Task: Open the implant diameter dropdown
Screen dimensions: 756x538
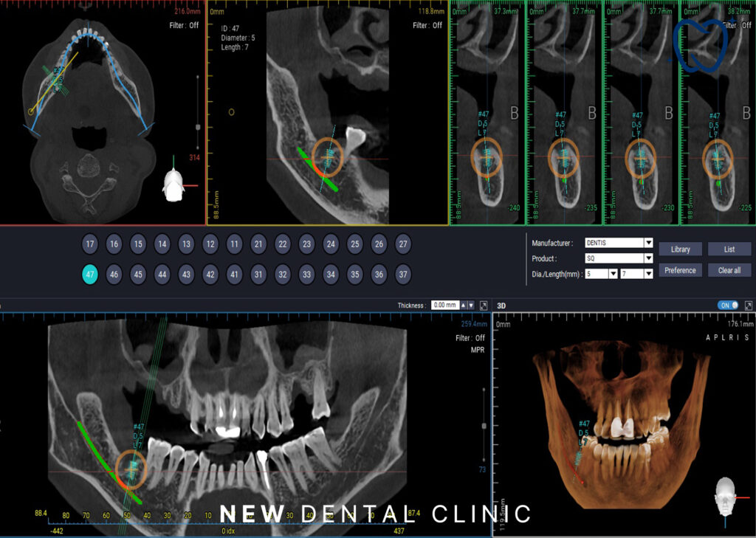Action: (x=601, y=274)
